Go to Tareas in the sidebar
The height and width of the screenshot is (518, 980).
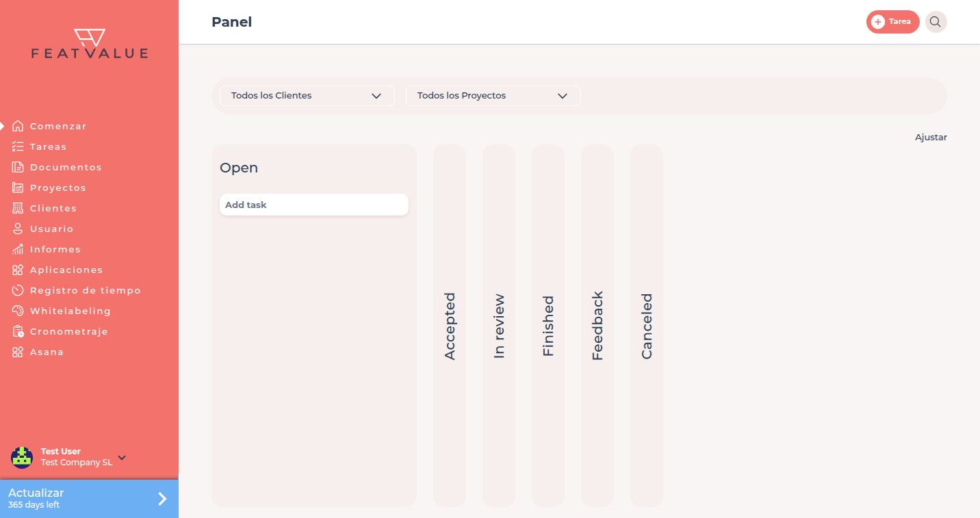[48, 146]
